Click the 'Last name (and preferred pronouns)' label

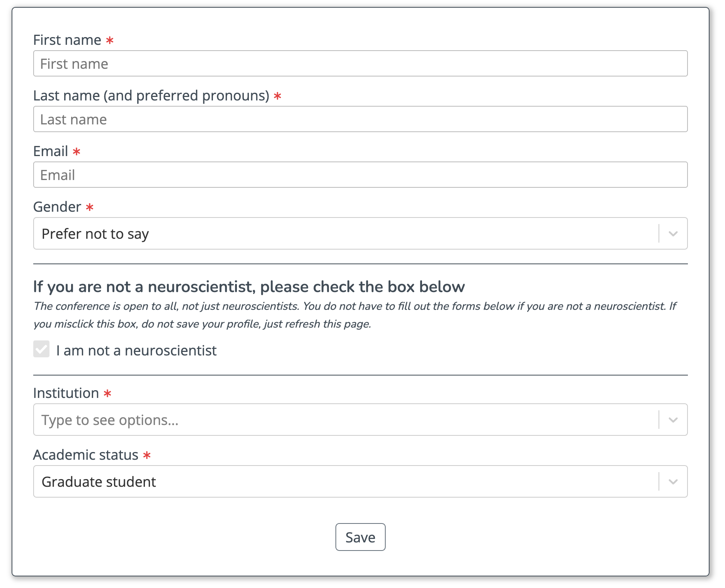click(x=151, y=96)
